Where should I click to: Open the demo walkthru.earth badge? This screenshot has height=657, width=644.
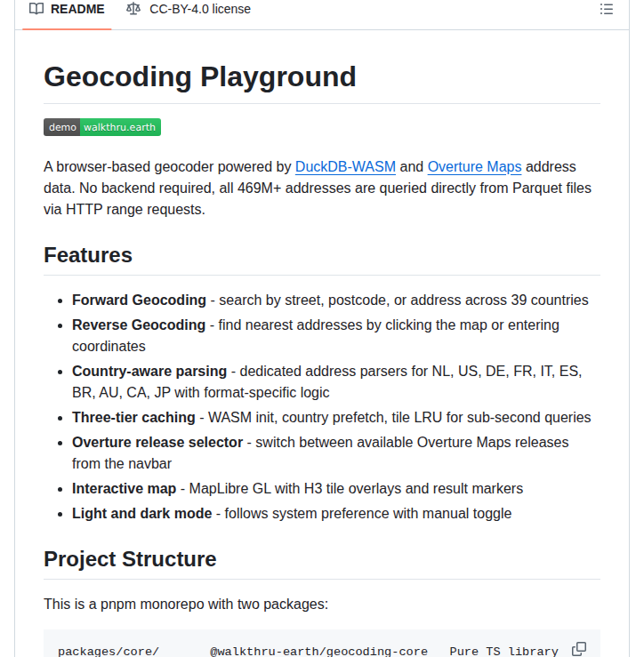tap(102, 127)
